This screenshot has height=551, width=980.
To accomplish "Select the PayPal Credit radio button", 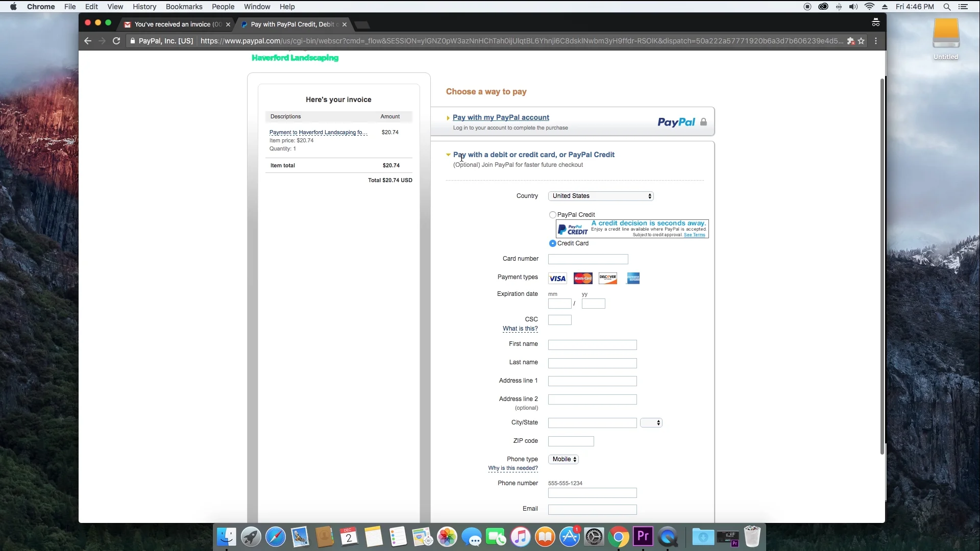I will tap(553, 214).
